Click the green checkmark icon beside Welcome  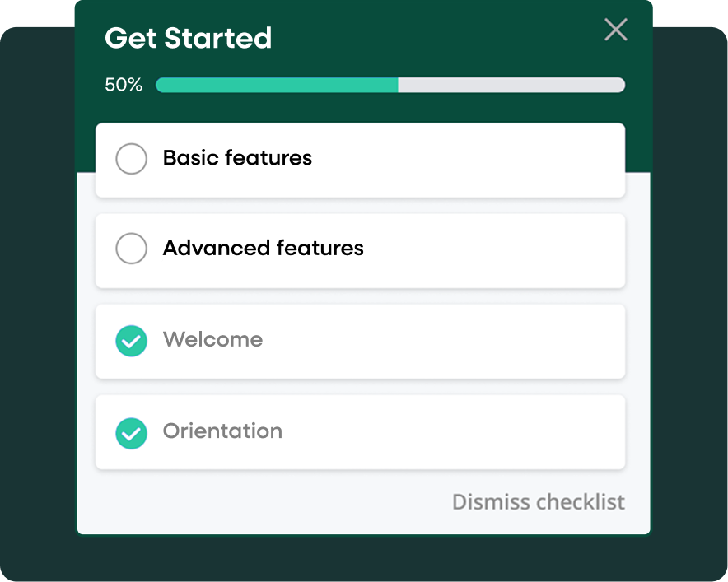(x=131, y=340)
